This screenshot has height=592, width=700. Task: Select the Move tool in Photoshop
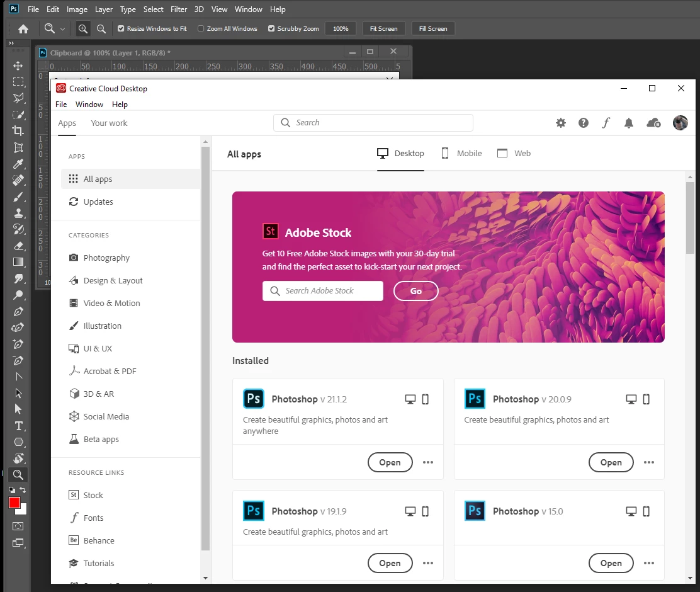18,65
